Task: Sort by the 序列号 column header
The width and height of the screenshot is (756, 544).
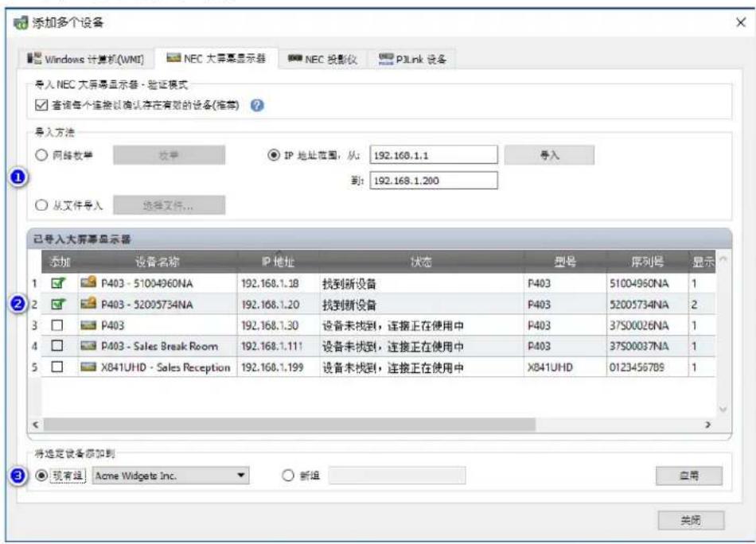Action: click(x=647, y=262)
